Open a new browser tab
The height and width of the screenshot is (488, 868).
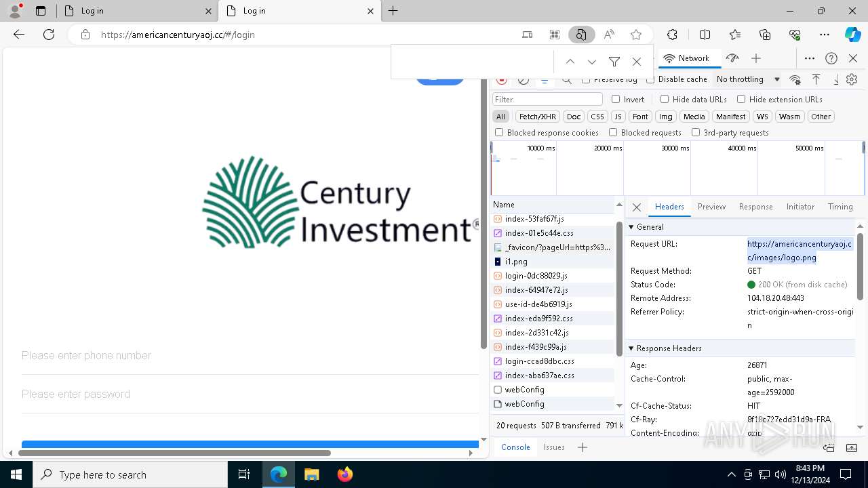pos(393,11)
